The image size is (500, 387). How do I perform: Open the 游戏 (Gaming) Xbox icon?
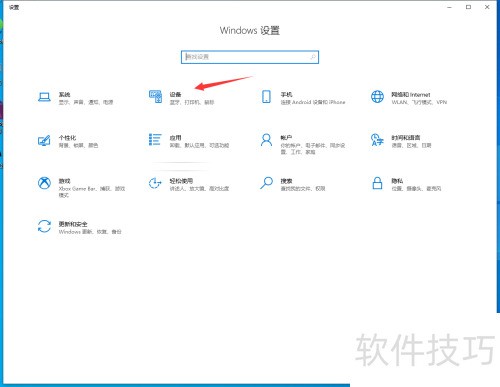point(44,183)
